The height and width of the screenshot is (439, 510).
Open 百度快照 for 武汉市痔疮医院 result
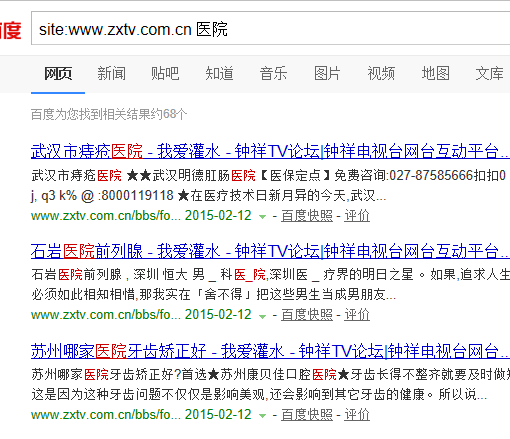307,216
